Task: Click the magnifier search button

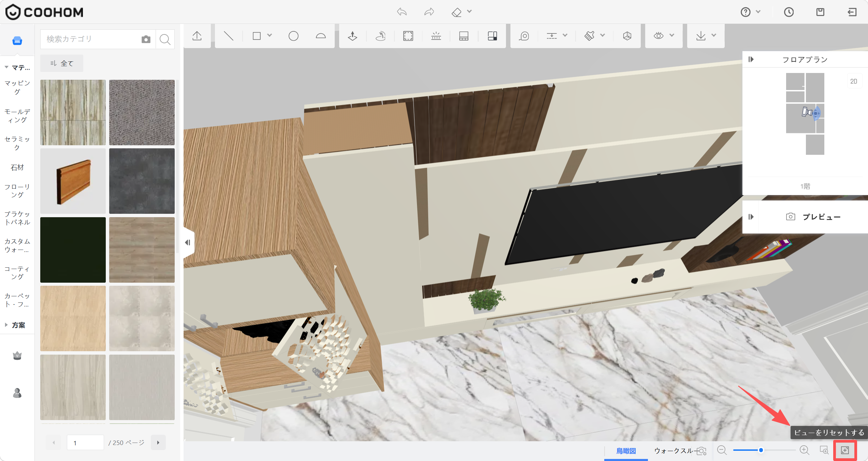Action: (165, 39)
